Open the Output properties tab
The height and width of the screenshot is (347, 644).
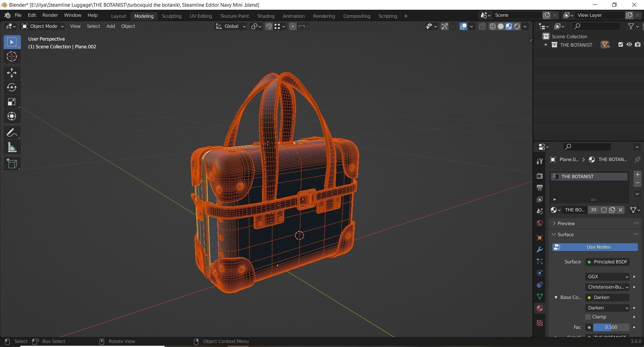[540, 188]
